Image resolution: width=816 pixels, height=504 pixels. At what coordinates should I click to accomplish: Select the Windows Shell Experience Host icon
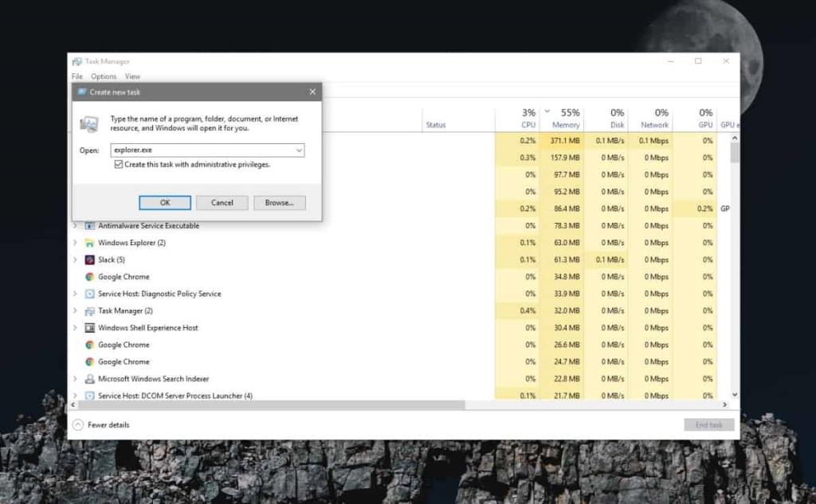[88, 327]
